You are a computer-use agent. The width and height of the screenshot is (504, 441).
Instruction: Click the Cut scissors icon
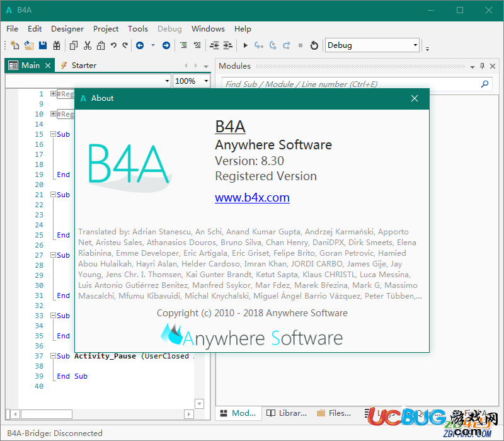point(88,45)
